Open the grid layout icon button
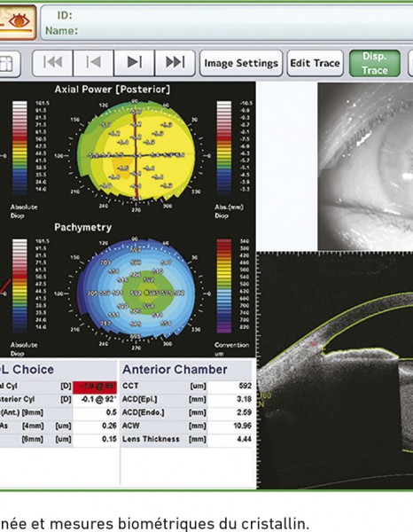Screen dimensions: 413x532 point(10,64)
